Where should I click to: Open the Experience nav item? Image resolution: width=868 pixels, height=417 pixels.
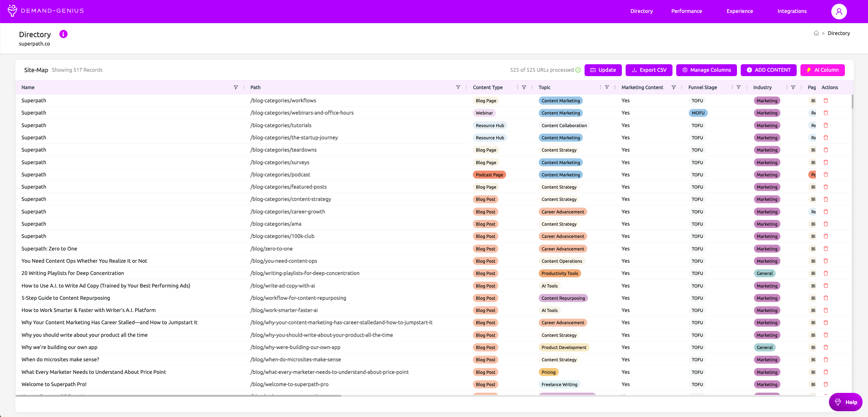pos(740,11)
